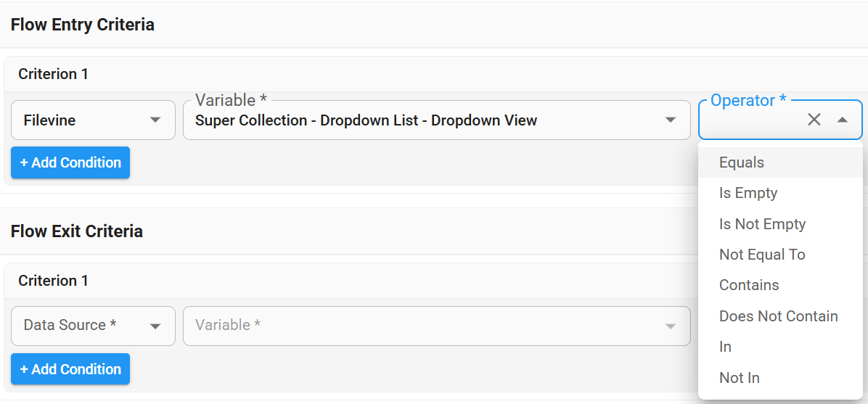Image resolution: width=868 pixels, height=404 pixels.
Task: Select the In operator option
Action: tap(726, 347)
